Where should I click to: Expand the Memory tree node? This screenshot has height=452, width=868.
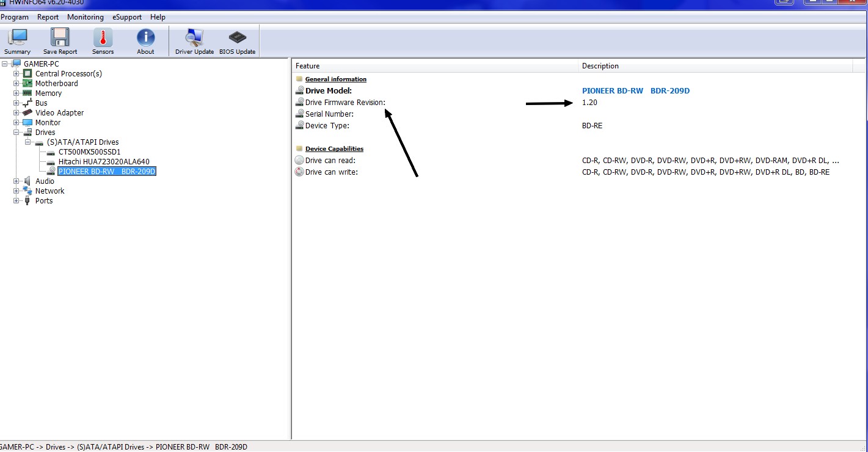pyautogui.click(x=16, y=93)
